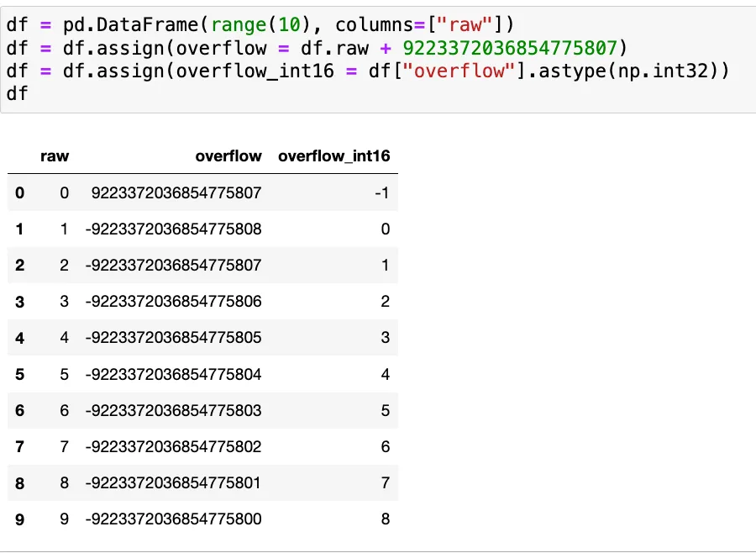Click the cell value -9223372036854775802
This screenshot has width=756, height=553.
click(x=174, y=447)
